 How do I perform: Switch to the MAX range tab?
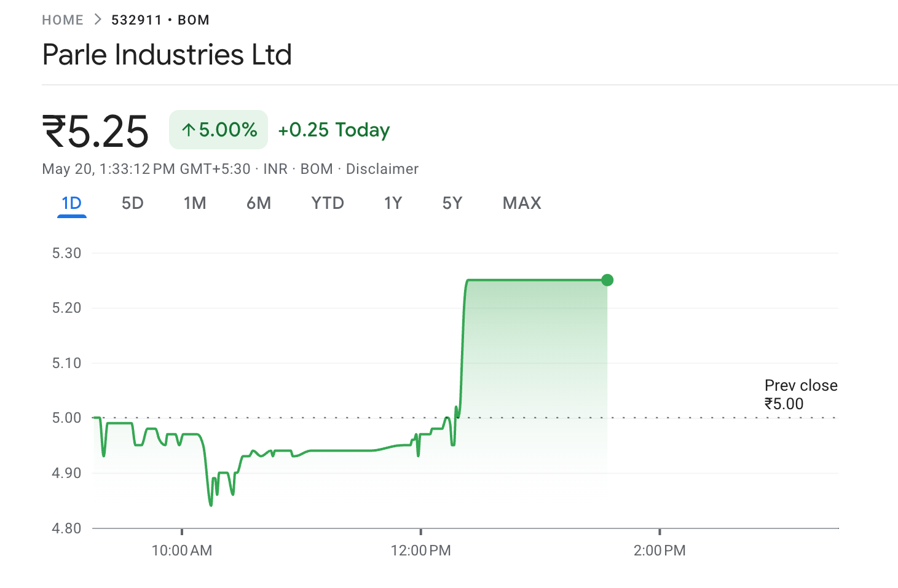pyautogui.click(x=522, y=203)
